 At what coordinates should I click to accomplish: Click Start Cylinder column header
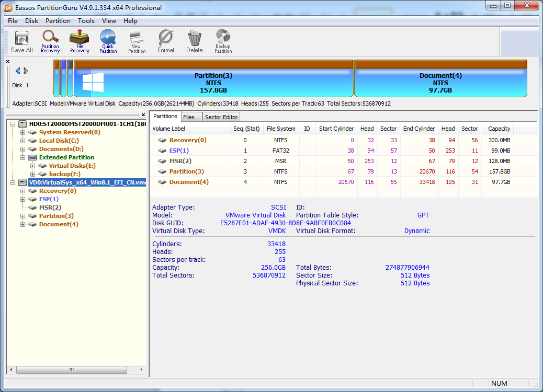(x=336, y=129)
